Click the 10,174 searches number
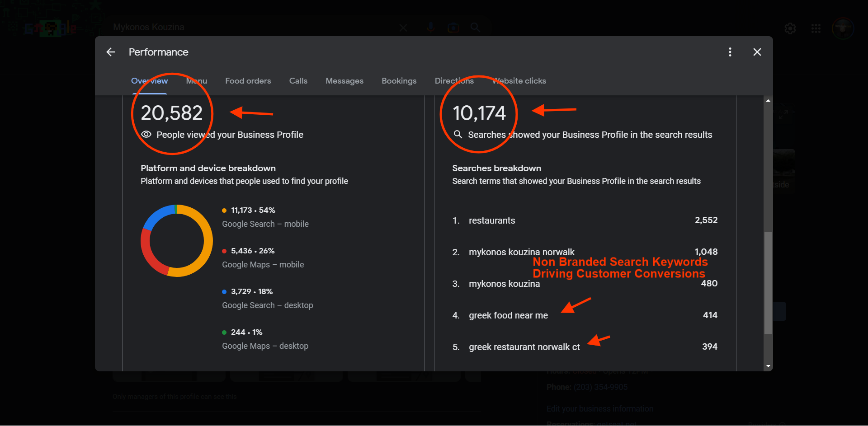The height and width of the screenshot is (426, 868). [479, 113]
